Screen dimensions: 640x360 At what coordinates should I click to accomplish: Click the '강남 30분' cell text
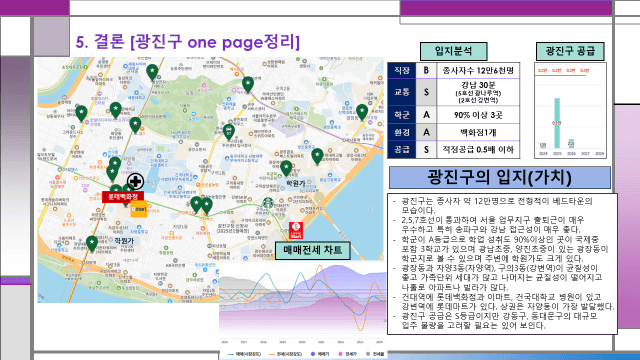tap(478, 85)
